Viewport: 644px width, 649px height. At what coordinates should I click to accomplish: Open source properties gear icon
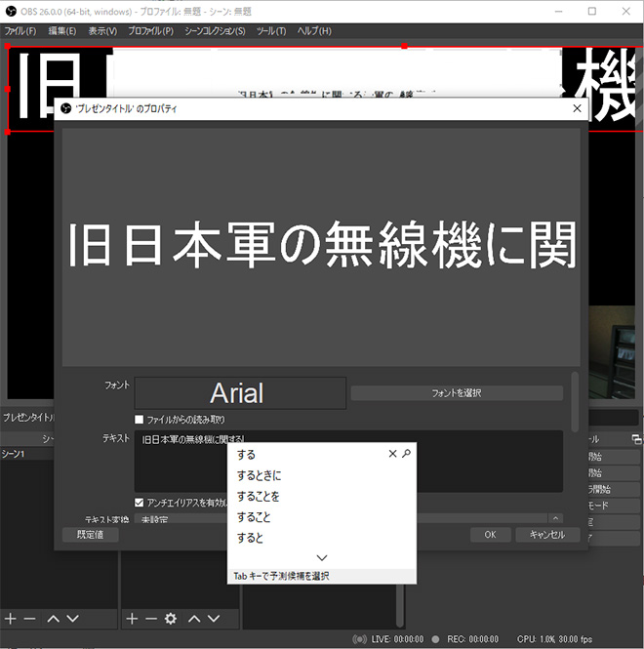point(171,619)
